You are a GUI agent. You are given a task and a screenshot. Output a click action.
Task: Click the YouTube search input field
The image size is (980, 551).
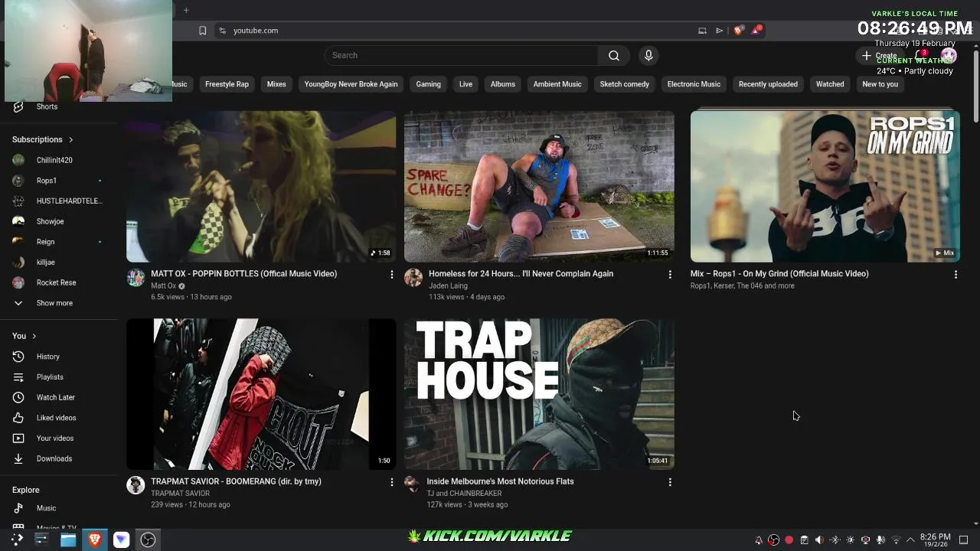[x=462, y=55]
